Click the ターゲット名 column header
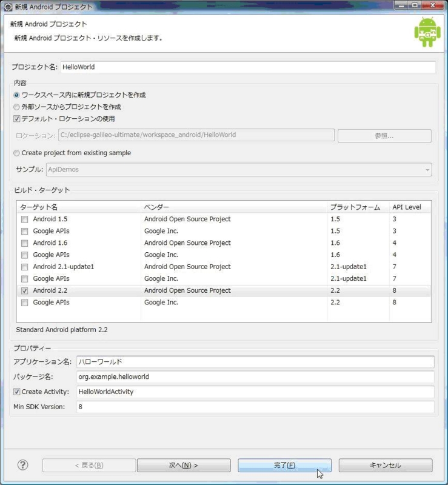The height and width of the screenshot is (485, 448). (x=79, y=207)
